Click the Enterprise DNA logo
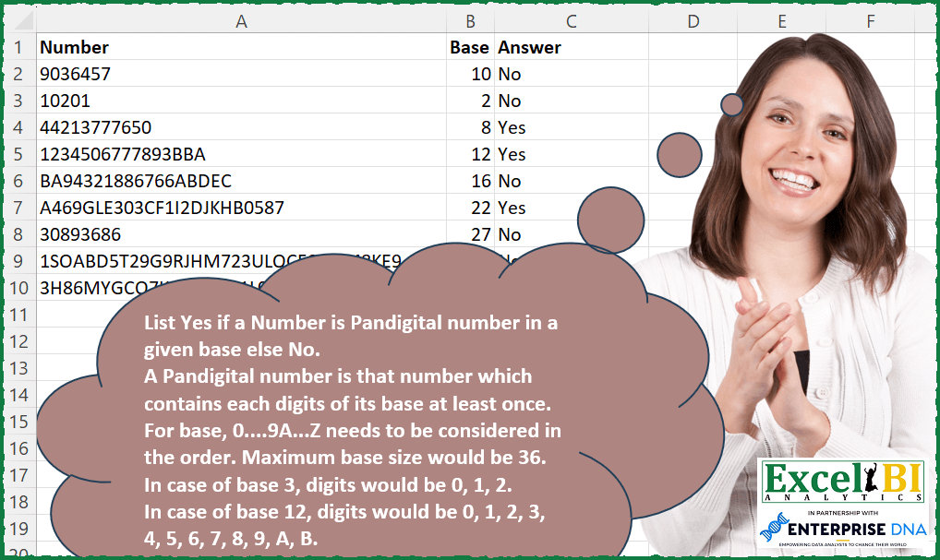 point(842,531)
